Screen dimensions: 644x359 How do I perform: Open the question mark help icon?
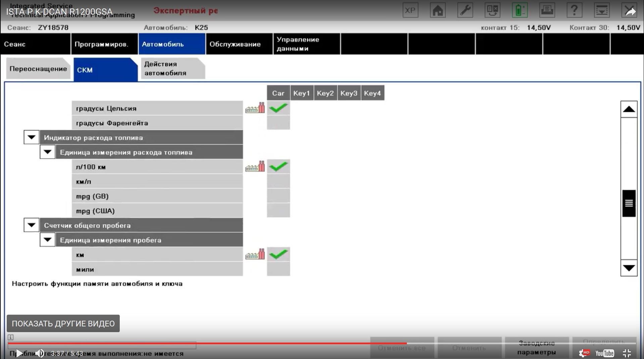click(x=574, y=11)
